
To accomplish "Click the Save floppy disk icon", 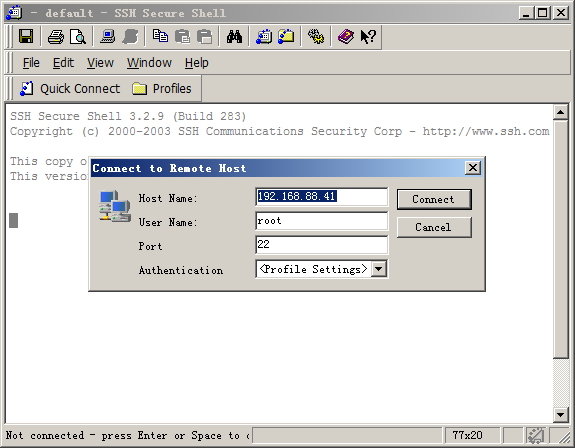I will [26, 37].
